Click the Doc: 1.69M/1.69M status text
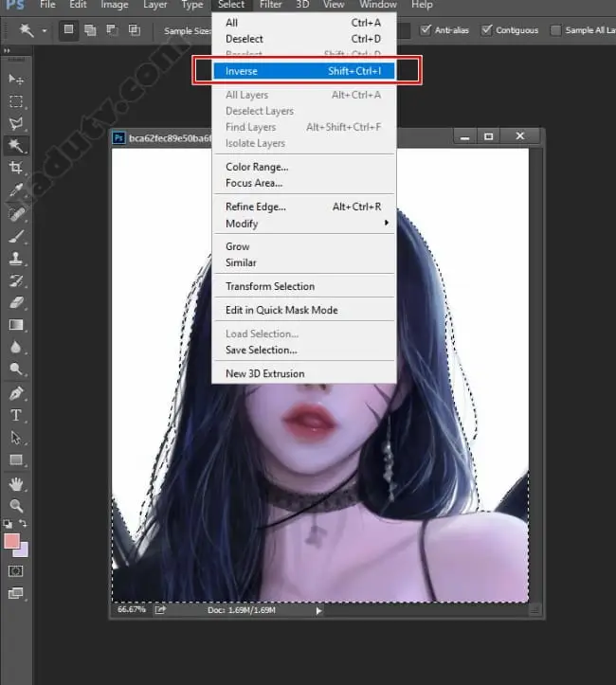Image resolution: width=616 pixels, height=685 pixels. tap(242, 610)
